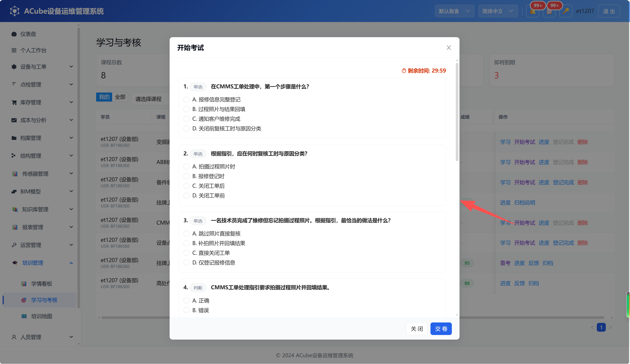This screenshot has height=364, width=630.
Task: Expand the 设备与工单 menu
Action: 71,66
